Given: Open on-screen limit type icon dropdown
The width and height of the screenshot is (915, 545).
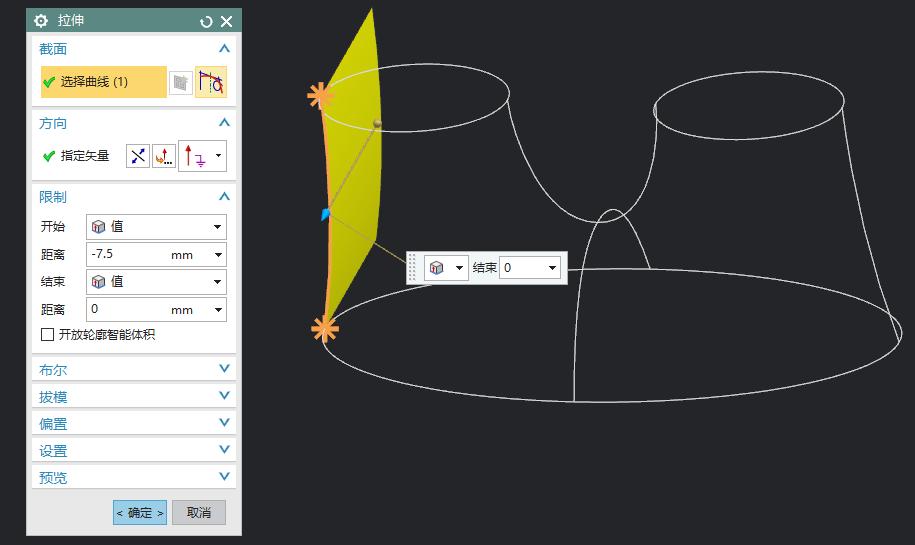Looking at the screenshot, I should [446, 268].
